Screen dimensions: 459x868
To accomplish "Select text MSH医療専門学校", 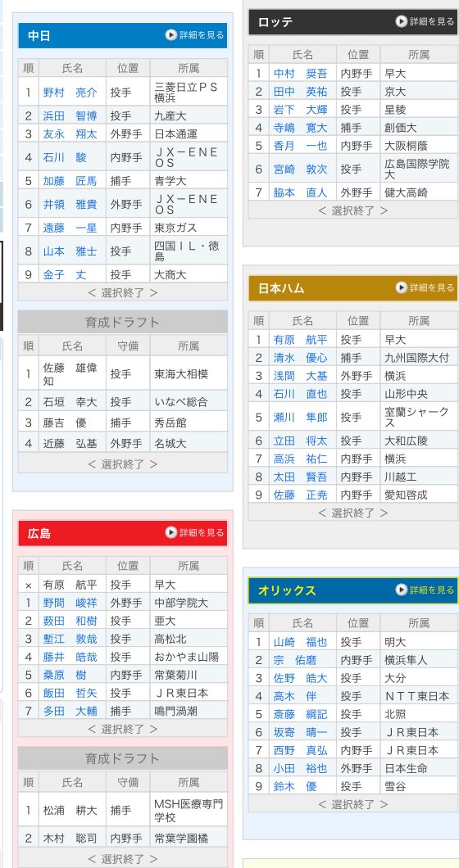I will click(x=189, y=811).
